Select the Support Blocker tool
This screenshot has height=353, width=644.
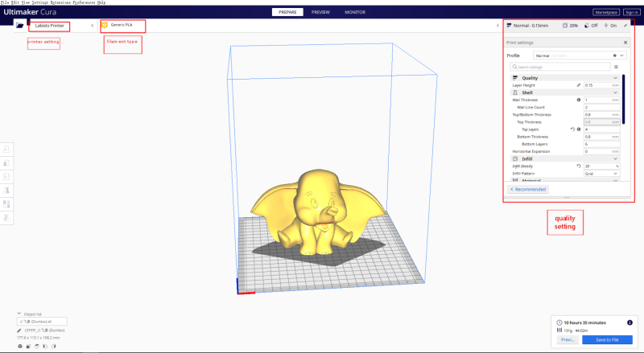tap(6, 218)
